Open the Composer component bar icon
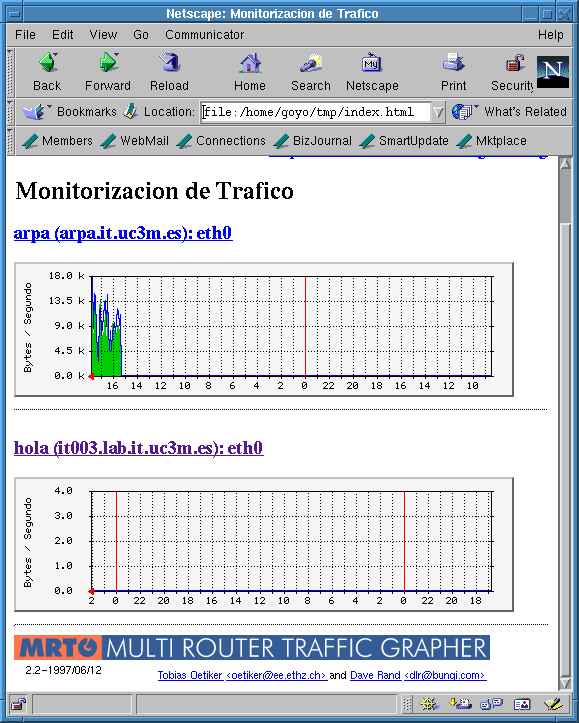The width and height of the screenshot is (579, 723). click(553, 704)
